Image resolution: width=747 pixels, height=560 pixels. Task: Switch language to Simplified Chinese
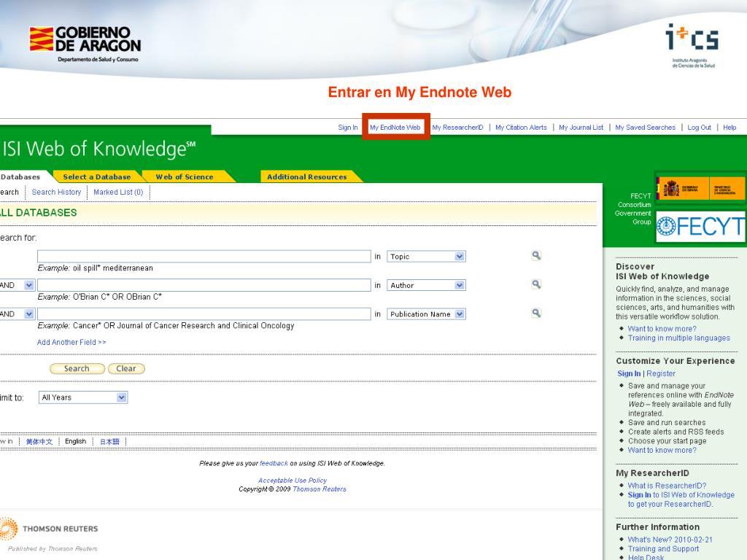tap(39, 441)
